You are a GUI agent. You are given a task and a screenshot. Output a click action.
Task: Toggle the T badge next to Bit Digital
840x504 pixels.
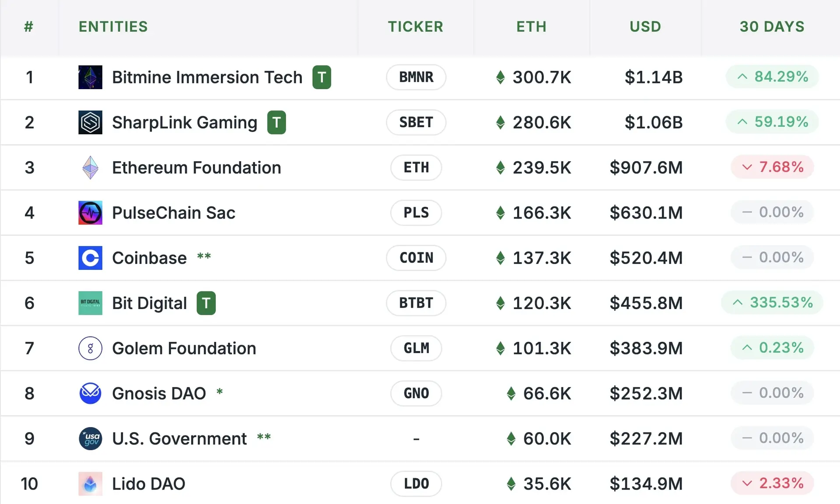tap(206, 303)
